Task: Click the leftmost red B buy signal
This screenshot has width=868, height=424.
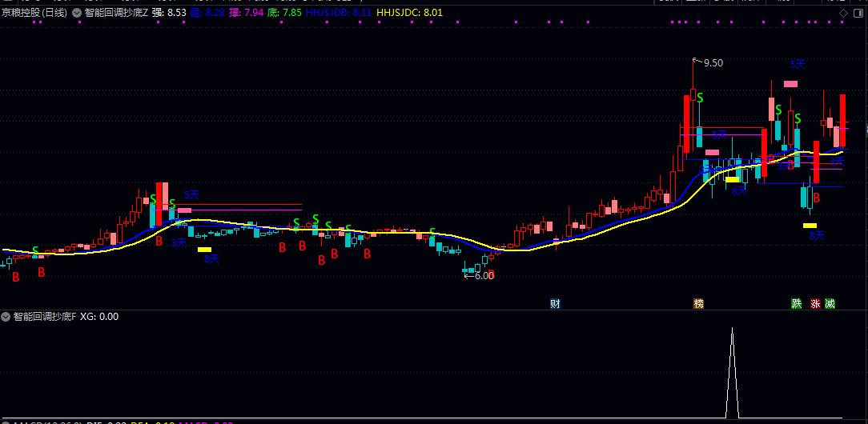Action: coord(15,277)
